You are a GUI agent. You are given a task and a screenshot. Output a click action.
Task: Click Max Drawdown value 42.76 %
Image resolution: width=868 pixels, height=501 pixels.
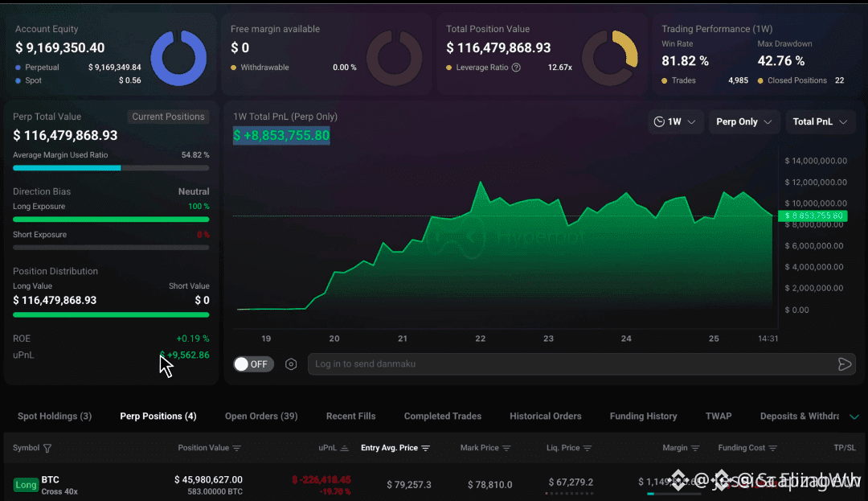(x=781, y=61)
